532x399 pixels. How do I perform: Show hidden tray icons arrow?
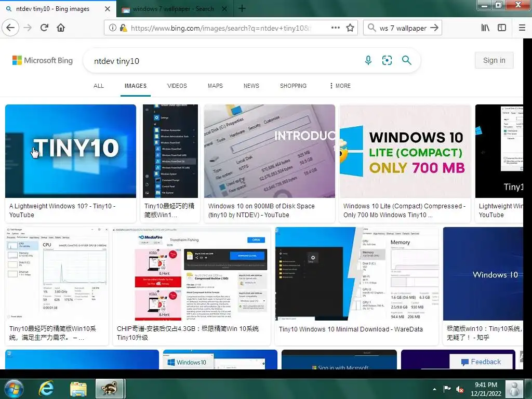pyautogui.click(x=435, y=389)
